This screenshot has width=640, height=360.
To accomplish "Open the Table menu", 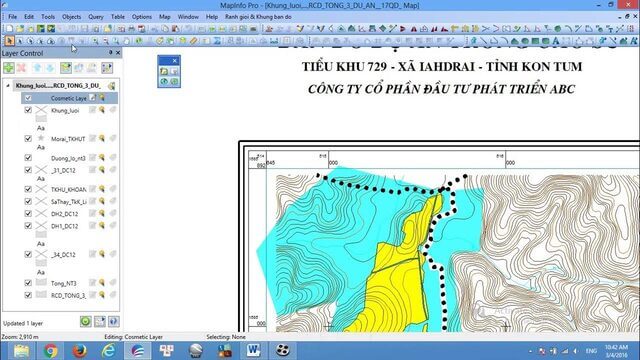I will [x=118, y=17].
